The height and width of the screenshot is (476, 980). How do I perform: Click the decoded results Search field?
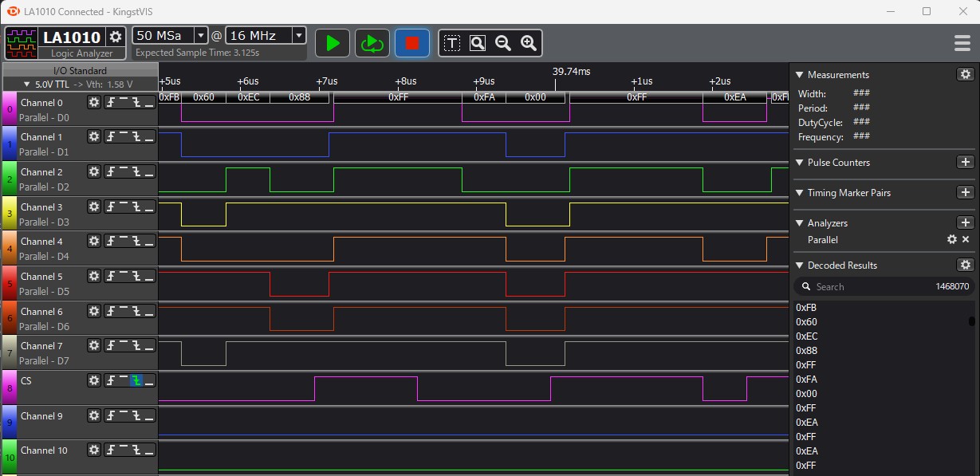[869, 287]
